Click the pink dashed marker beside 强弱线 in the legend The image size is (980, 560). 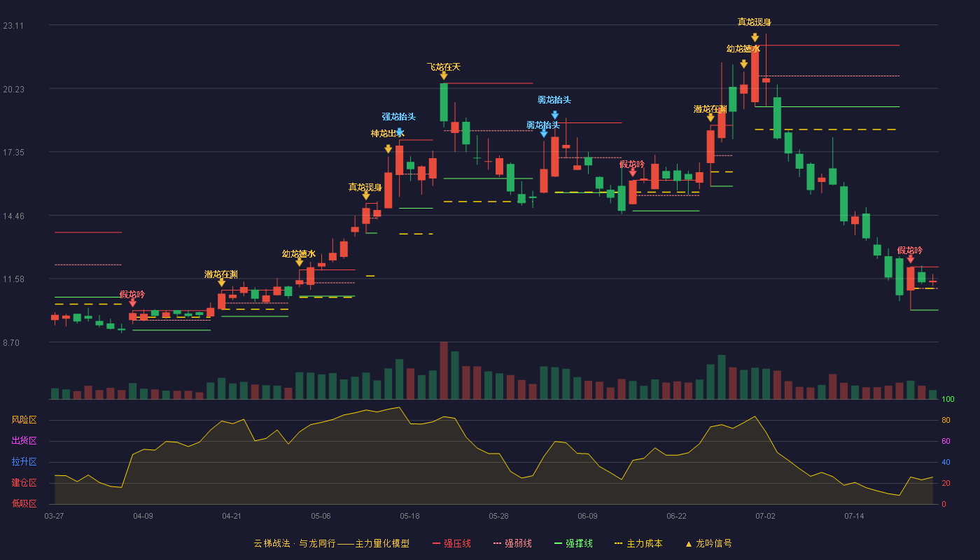click(498, 543)
